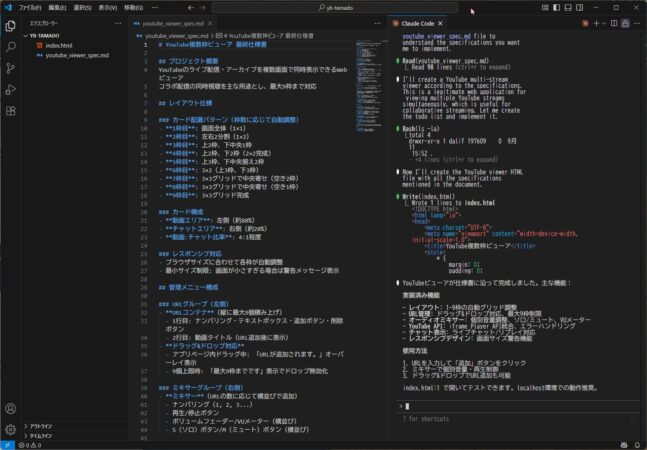This screenshot has width=647, height=450.
Task: Click the '## 管理メニュー構成' heading line
Action: point(189,287)
